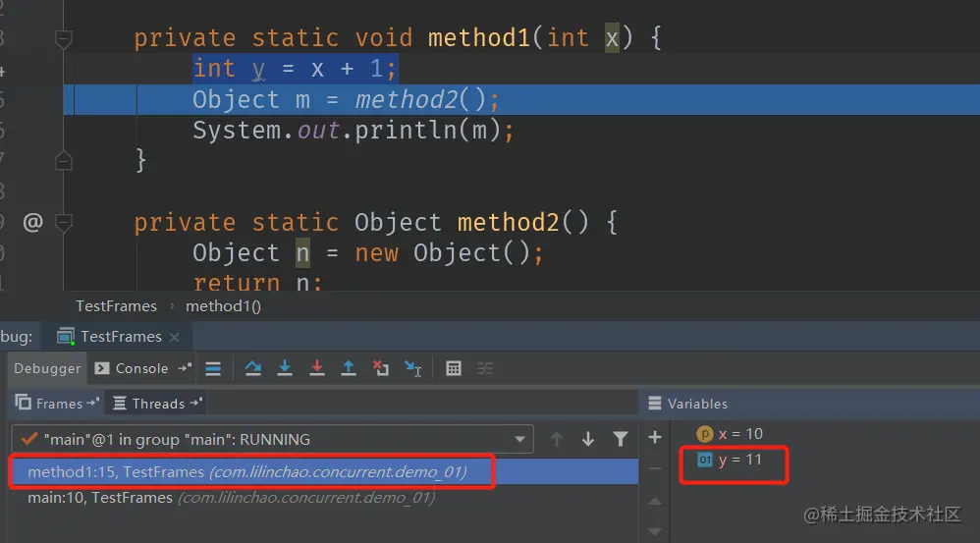
Task: Click the Console pin arrow icon
Action: 185,368
